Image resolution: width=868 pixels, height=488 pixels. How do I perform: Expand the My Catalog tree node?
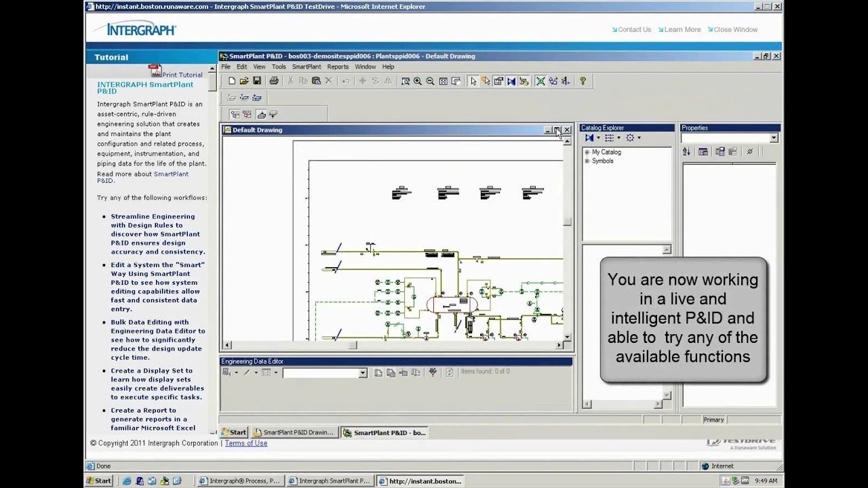coord(587,152)
